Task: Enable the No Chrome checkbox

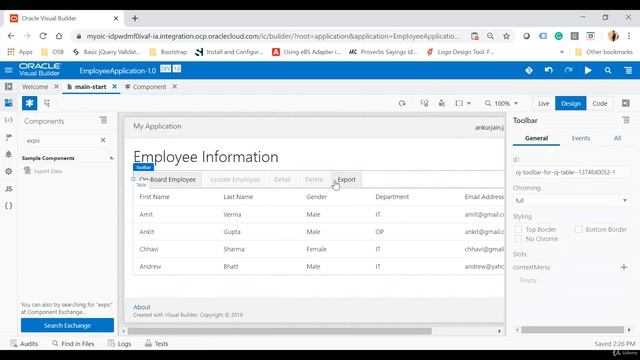Action: (x=518, y=239)
